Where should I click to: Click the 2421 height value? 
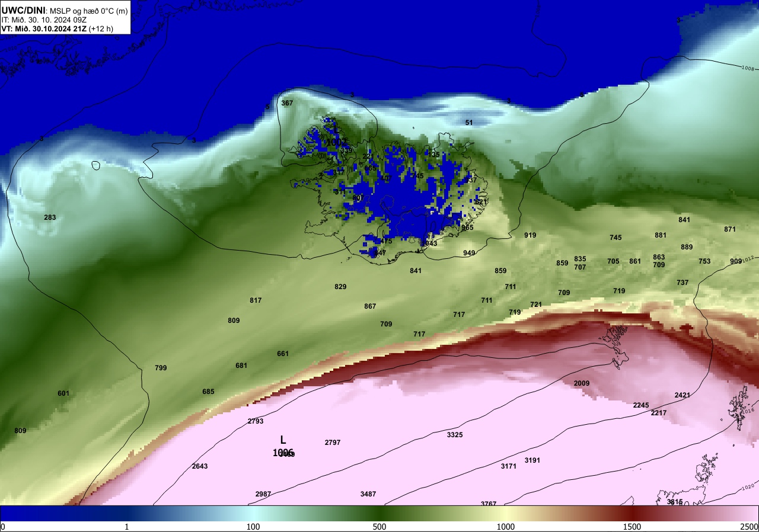[683, 395]
